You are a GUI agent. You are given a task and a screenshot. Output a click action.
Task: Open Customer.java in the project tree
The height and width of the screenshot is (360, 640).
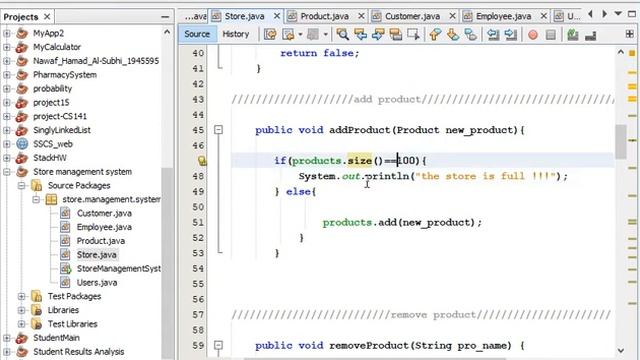104,213
